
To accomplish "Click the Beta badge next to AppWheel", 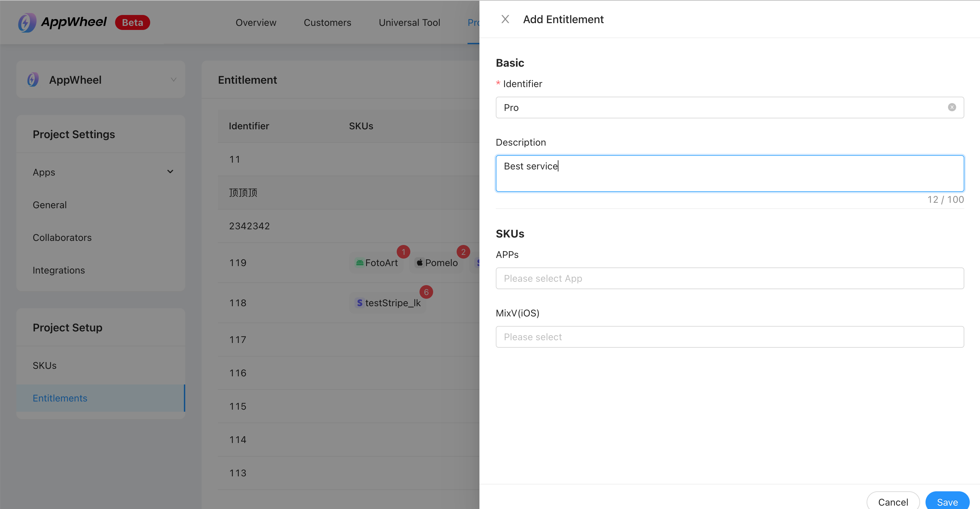I will tap(132, 22).
